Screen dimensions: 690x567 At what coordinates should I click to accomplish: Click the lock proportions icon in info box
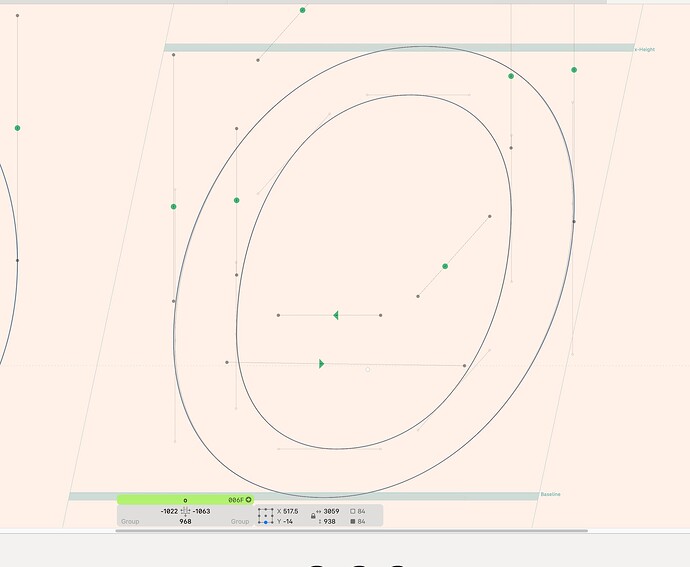[x=313, y=516]
